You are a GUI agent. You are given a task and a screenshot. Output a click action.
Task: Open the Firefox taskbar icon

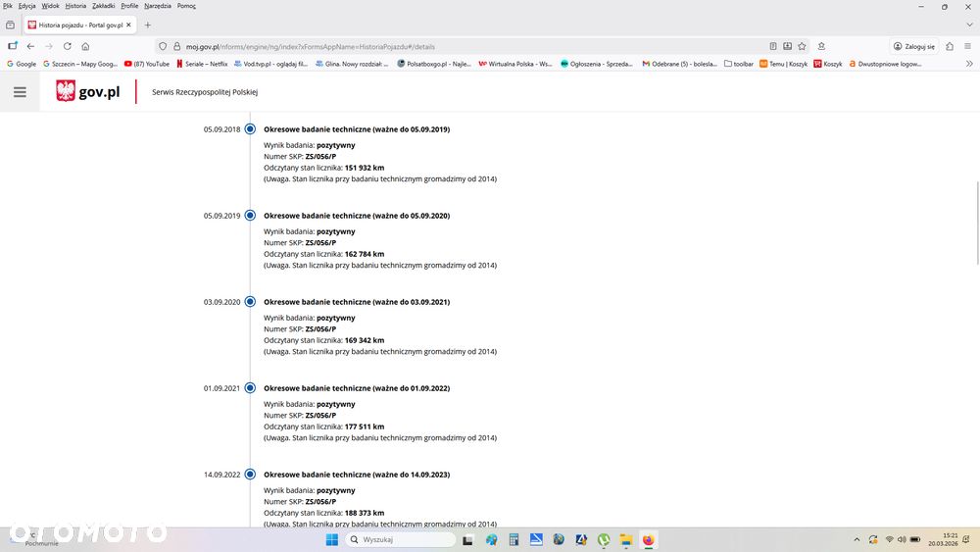click(648, 539)
